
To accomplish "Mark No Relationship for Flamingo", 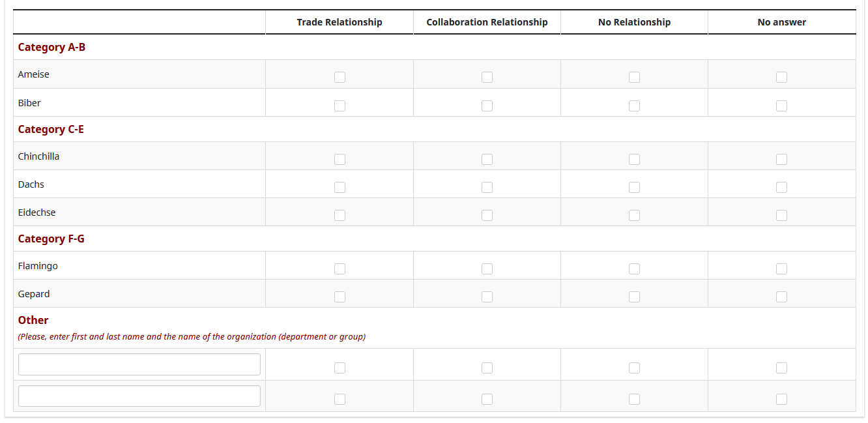I will coord(634,269).
